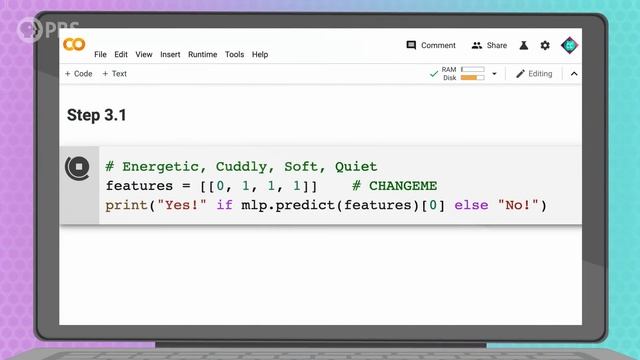Viewport: 640px width, 360px height.
Task: Open the Runtime menu
Action: [202, 54]
